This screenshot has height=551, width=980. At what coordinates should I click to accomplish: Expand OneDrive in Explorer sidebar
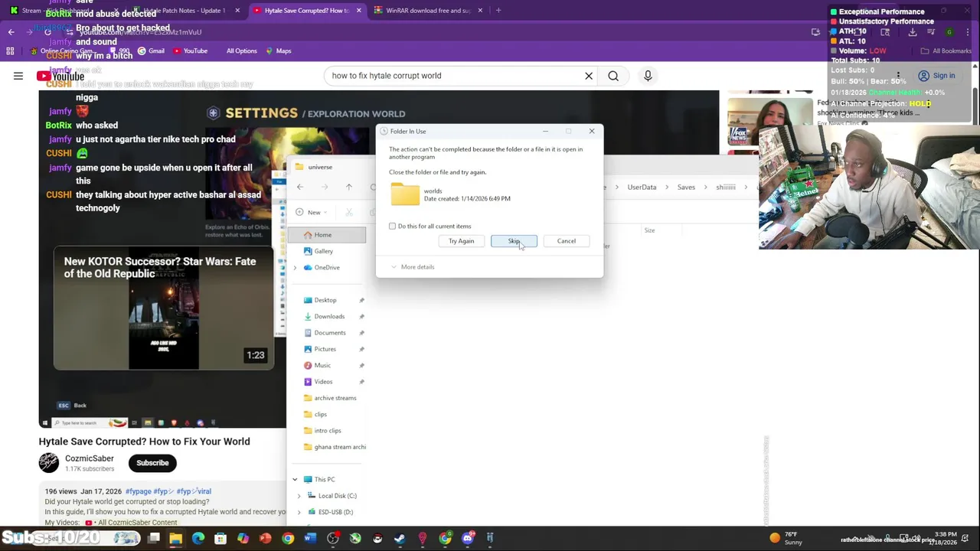click(x=296, y=268)
